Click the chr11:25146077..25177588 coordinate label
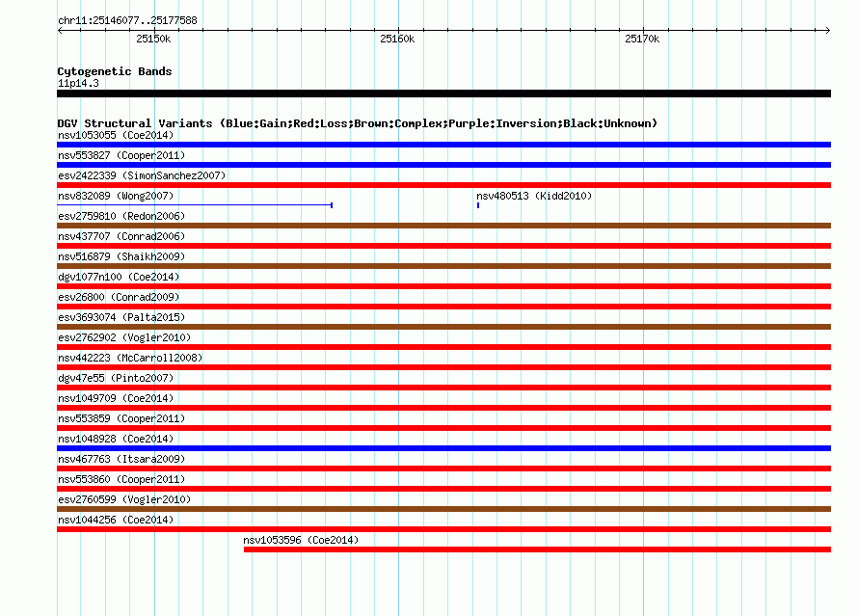The width and height of the screenshot is (858, 616). point(127,20)
